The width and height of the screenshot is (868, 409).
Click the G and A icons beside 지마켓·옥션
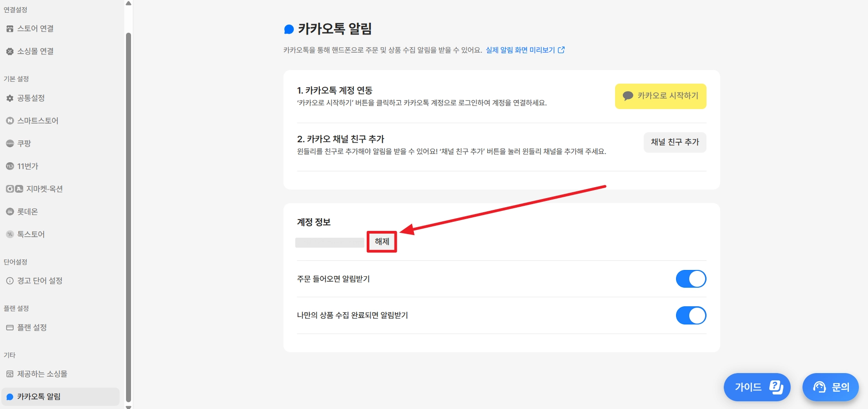(x=14, y=189)
